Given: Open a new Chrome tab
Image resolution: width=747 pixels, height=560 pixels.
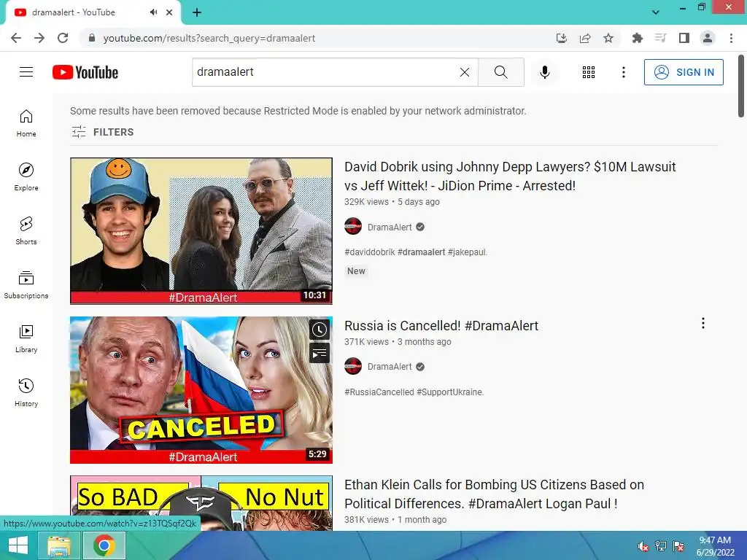Looking at the screenshot, I should [197, 12].
